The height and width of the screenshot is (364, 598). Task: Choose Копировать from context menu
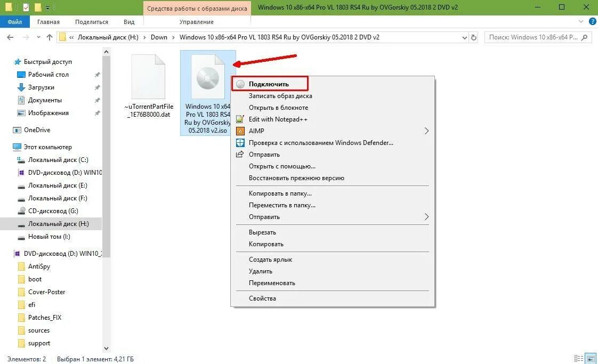coord(266,244)
